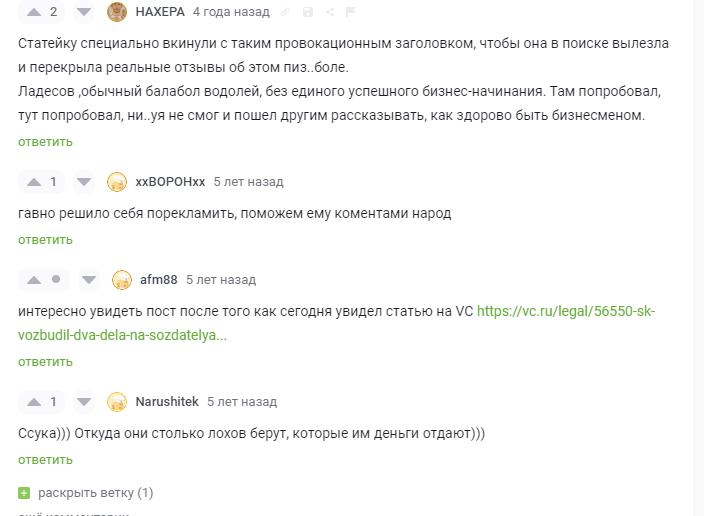Share HAXEPA comment via share icon

tap(329, 12)
